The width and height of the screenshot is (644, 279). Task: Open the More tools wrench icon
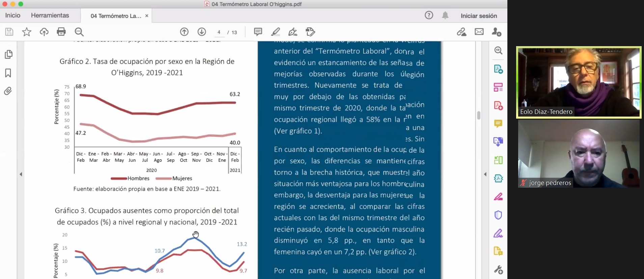pos(498,270)
